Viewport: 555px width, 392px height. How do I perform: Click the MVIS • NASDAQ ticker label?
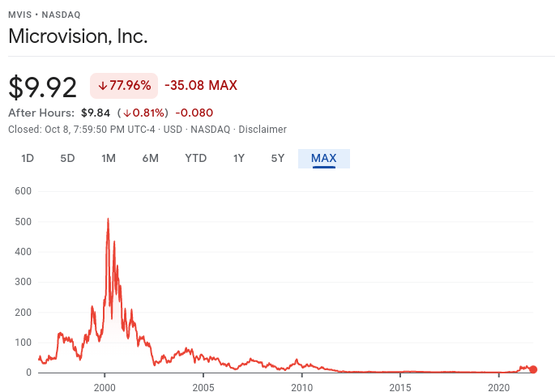(45, 15)
